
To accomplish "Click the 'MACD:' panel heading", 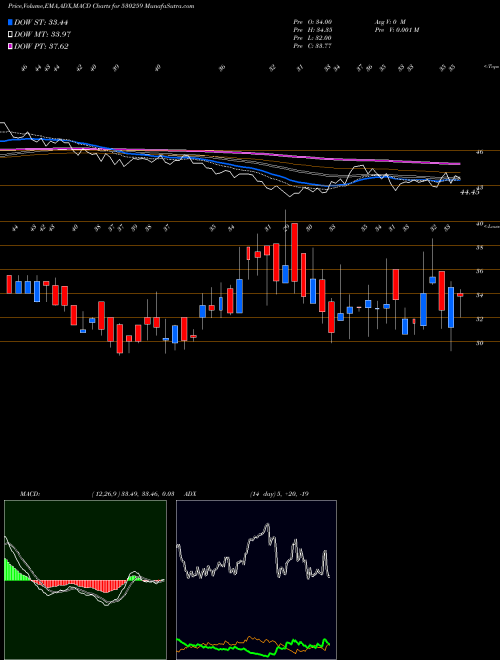I will tap(29, 494).
